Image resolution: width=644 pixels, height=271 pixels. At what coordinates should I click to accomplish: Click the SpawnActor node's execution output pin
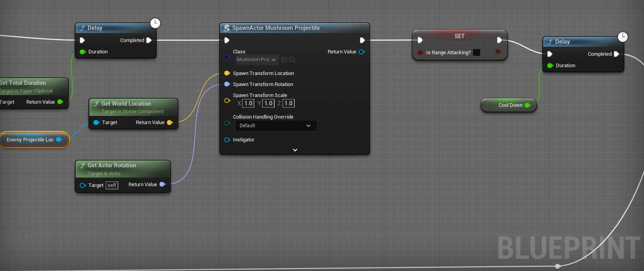point(362,40)
